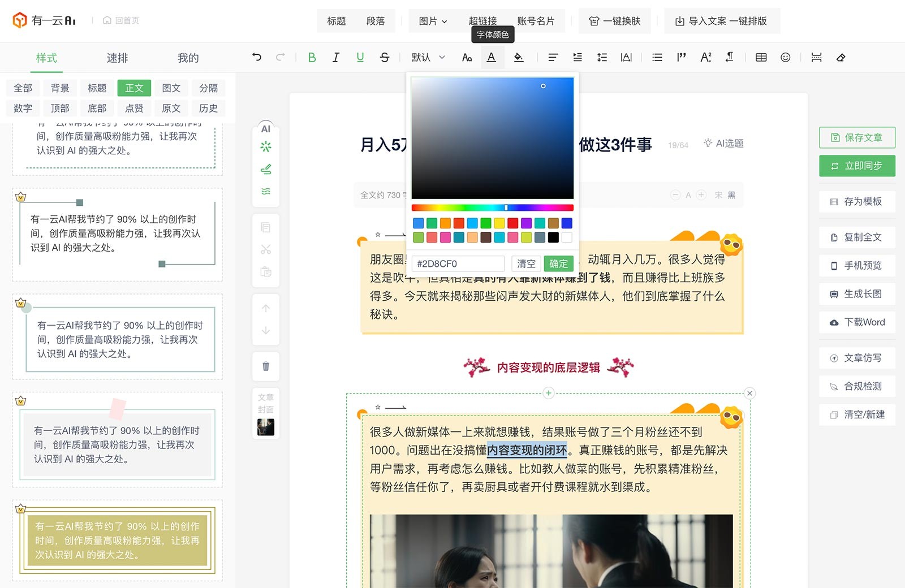Image resolution: width=905 pixels, height=588 pixels.
Task: Delete block with the trash icon
Action: [x=266, y=366]
